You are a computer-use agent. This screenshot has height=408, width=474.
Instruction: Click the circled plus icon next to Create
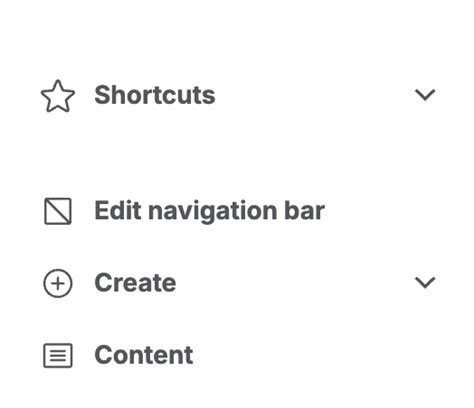pos(58,283)
